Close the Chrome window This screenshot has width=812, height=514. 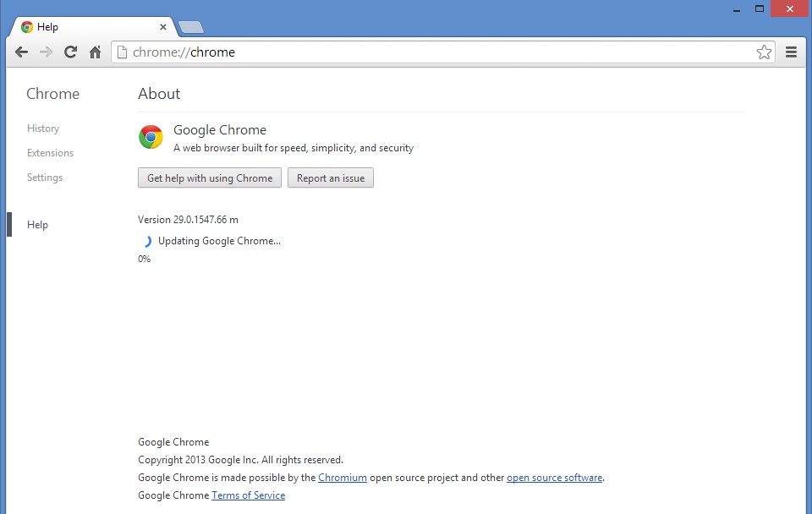coord(790,8)
